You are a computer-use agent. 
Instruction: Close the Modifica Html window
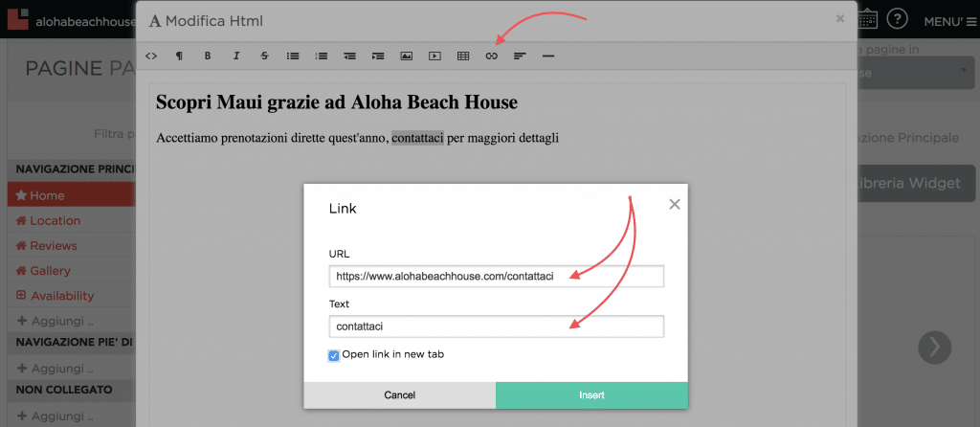[x=840, y=19]
